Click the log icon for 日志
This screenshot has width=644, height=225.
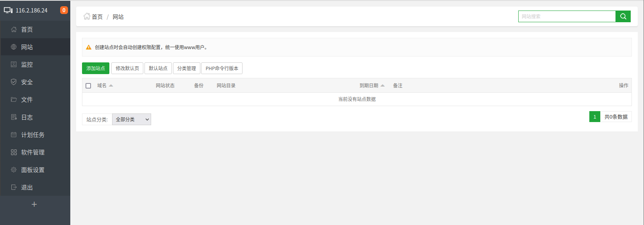[x=14, y=117]
